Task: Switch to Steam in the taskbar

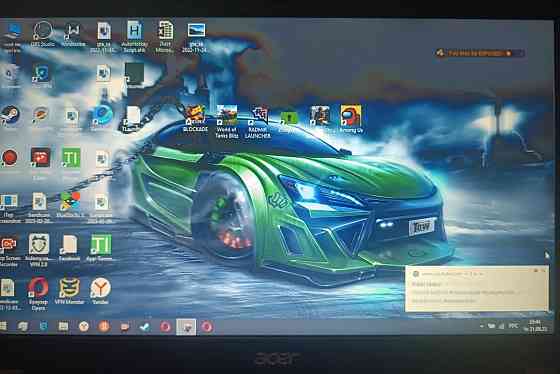Action: pyautogui.click(x=145, y=326)
